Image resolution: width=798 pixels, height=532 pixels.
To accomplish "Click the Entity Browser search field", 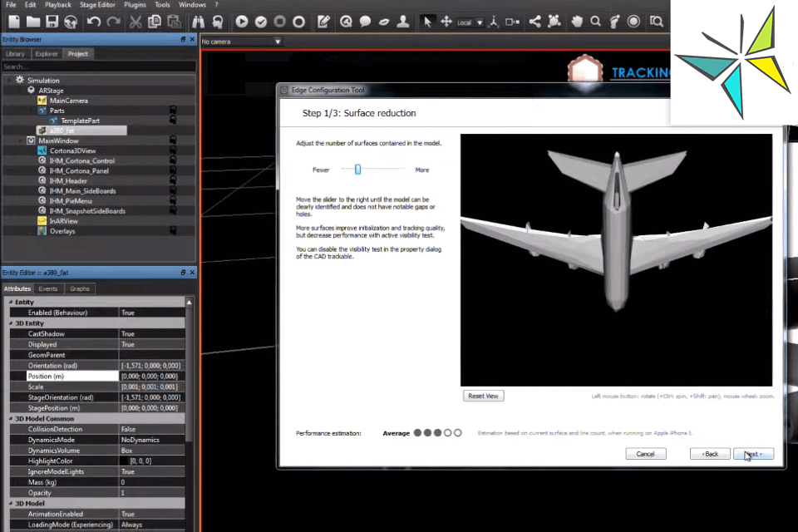I will (x=99, y=66).
